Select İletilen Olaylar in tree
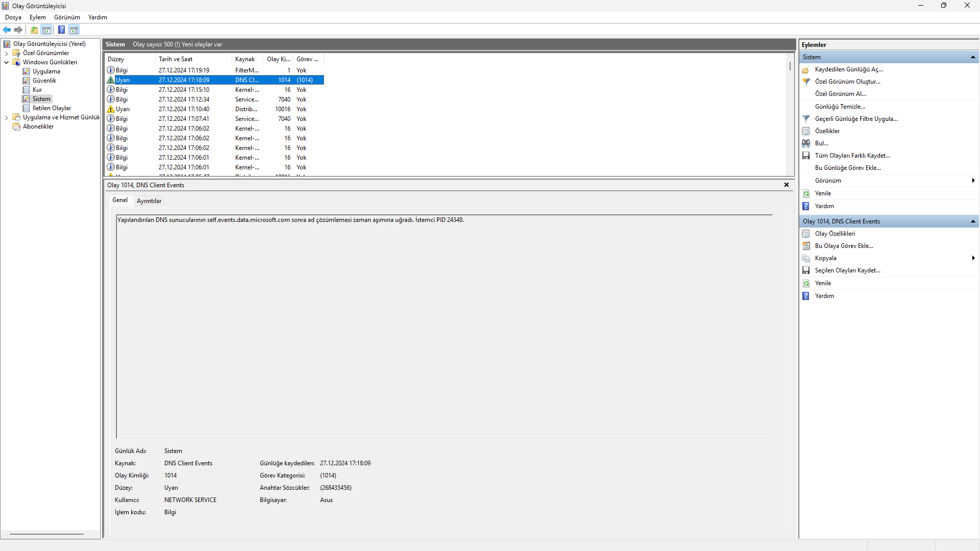The width and height of the screenshot is (980, 551). [52, 108]
